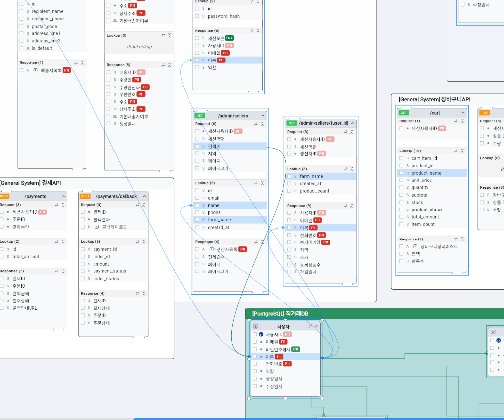Expand the 장바구니항목리스트 array field

[x=415, y=246]
